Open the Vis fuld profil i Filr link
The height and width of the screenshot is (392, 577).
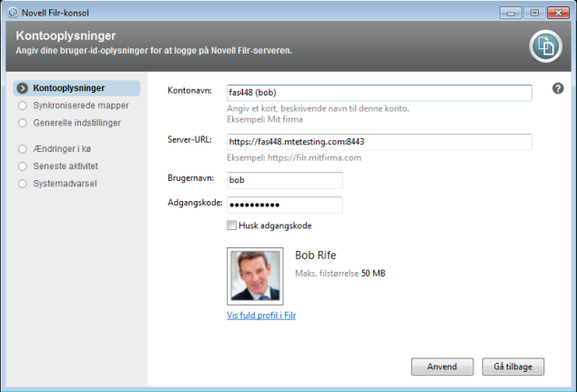point(261,316)
